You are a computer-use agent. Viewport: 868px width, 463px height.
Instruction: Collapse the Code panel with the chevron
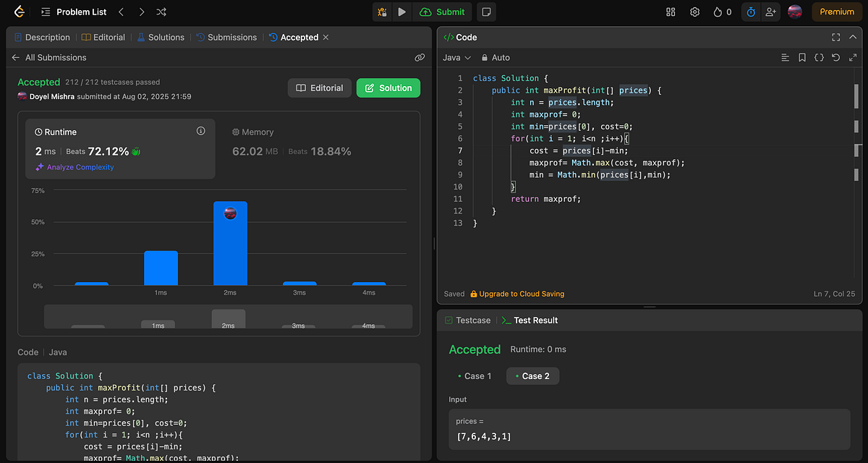854,37
